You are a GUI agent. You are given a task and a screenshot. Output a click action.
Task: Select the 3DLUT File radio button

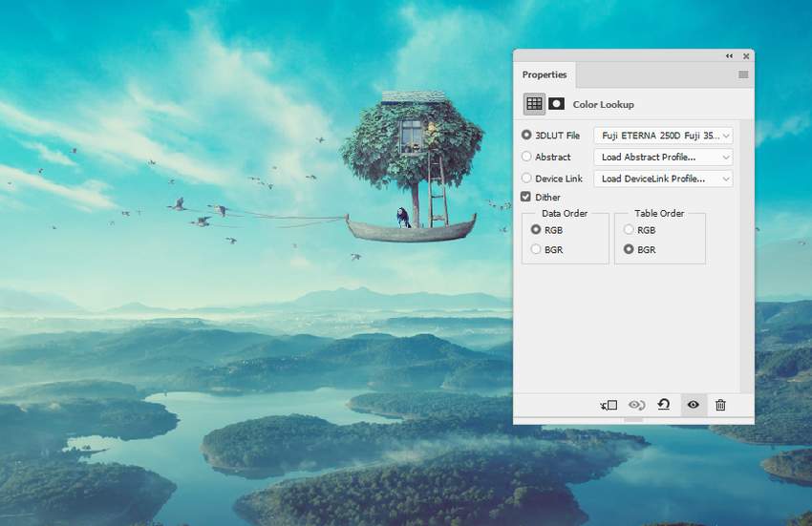point(526,135)
